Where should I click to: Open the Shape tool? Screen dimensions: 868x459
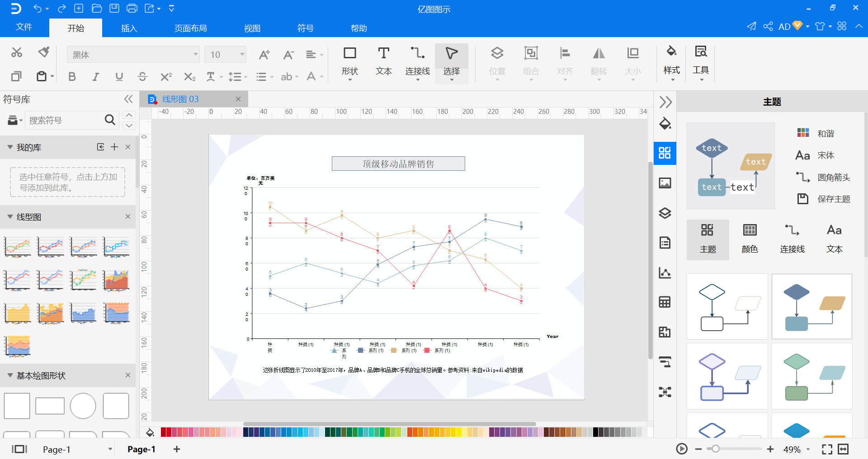click(349, 62)
